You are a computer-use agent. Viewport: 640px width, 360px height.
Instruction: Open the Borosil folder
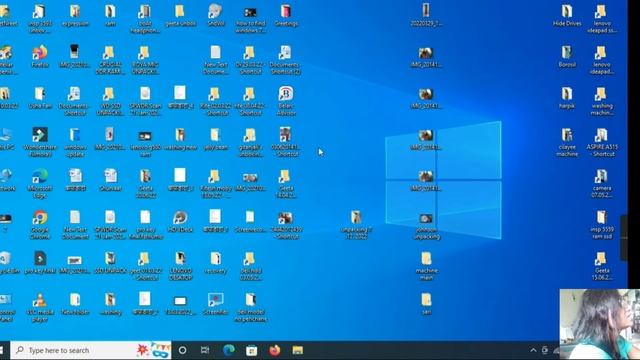[567, 56]
